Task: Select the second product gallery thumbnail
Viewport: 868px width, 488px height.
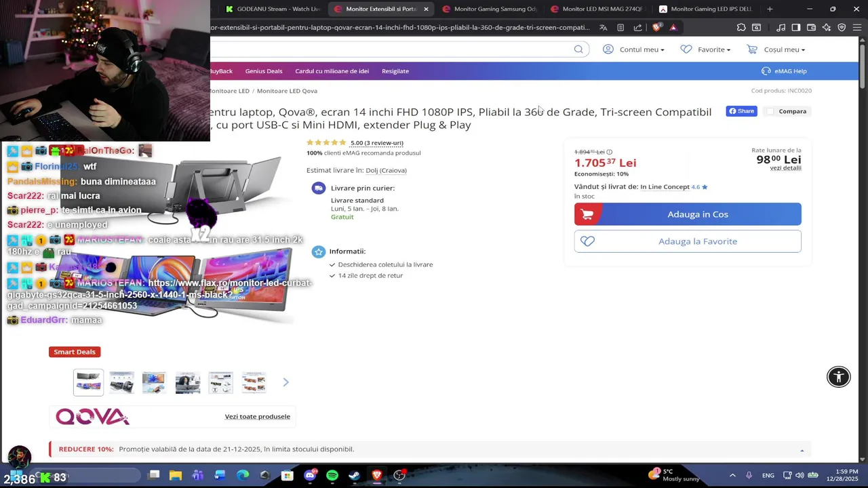Action: click(x=122, y=382)
